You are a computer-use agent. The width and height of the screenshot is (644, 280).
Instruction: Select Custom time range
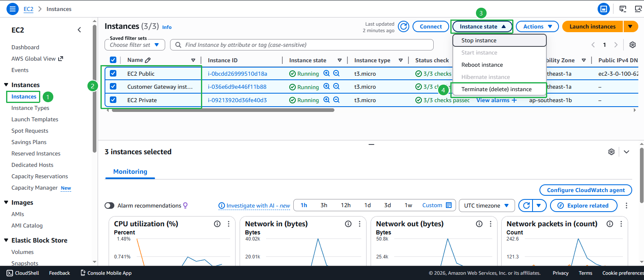(437, 205)
